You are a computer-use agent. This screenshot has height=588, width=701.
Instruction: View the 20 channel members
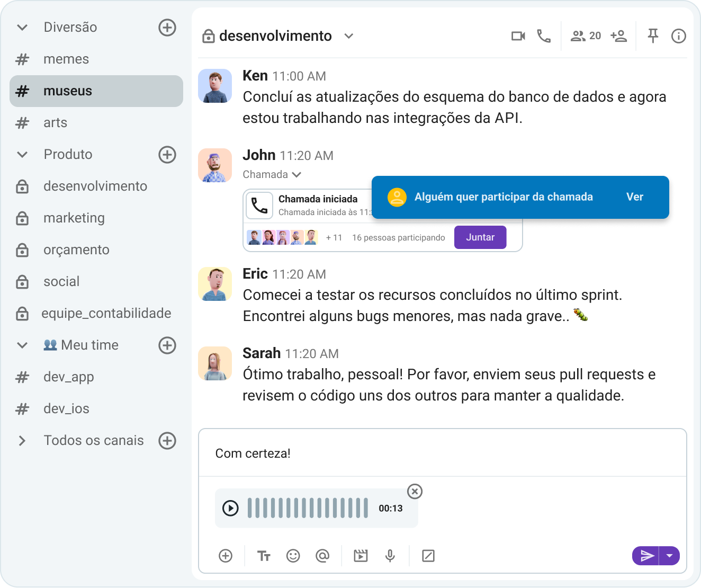pyautogui.click(x=585, y=35)
